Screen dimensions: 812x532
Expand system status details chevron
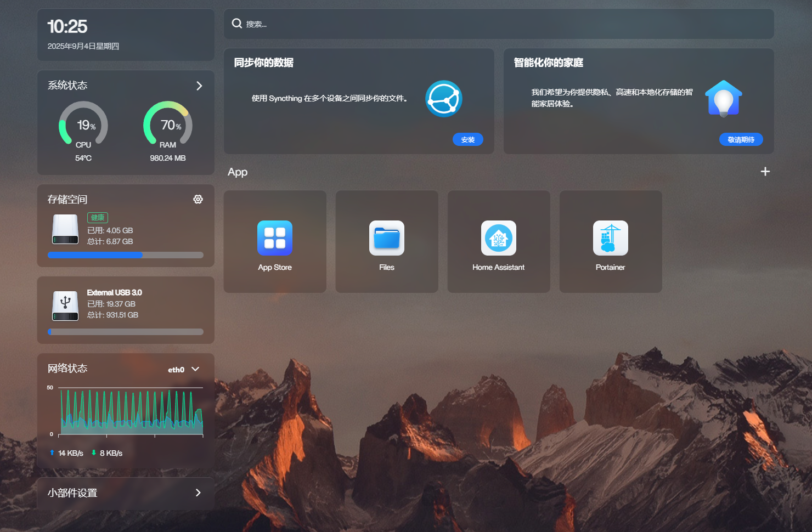[x=199, y=86]
